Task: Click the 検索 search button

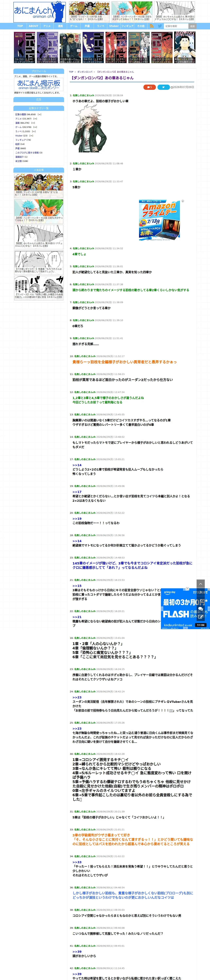Action: (192, 26)
